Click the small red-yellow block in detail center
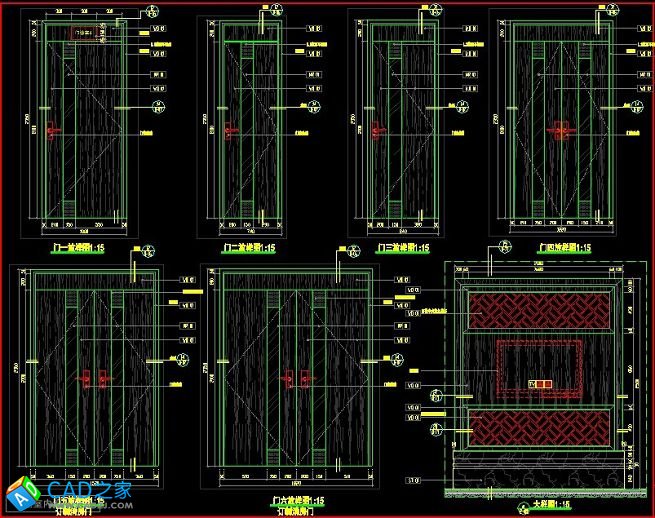This screenshot has width=655, height=518. 539,383
